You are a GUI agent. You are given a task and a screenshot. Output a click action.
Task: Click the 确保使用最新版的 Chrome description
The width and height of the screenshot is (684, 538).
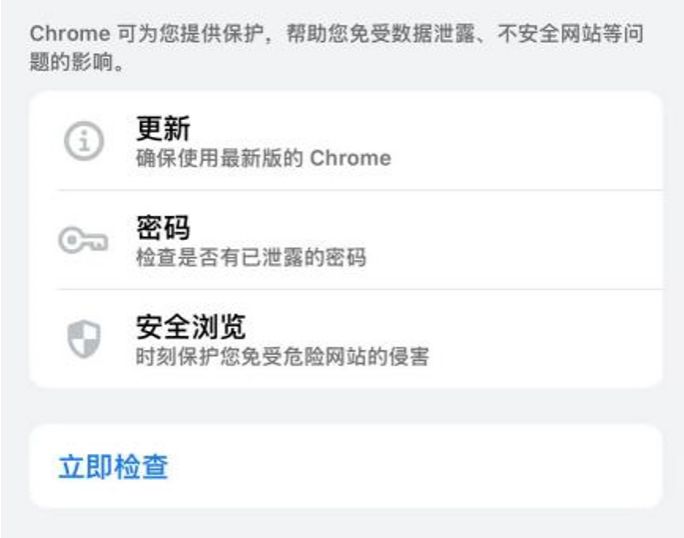point(262,158)
